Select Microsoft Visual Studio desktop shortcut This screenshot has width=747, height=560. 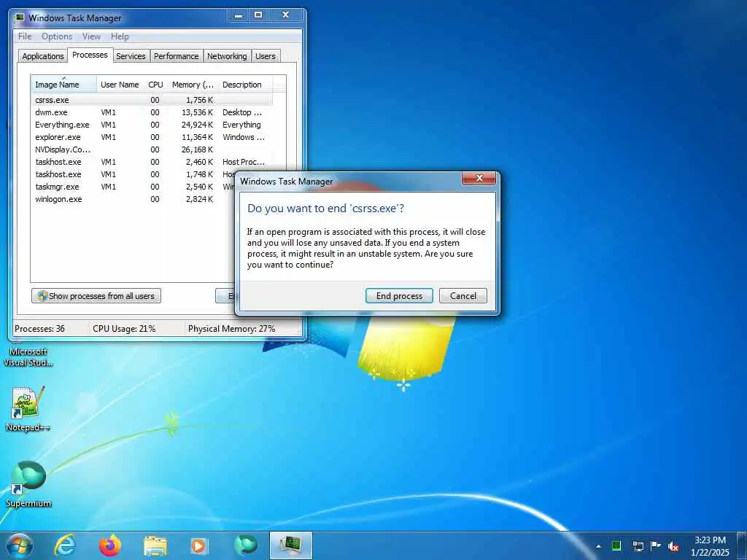click(28, 357)
